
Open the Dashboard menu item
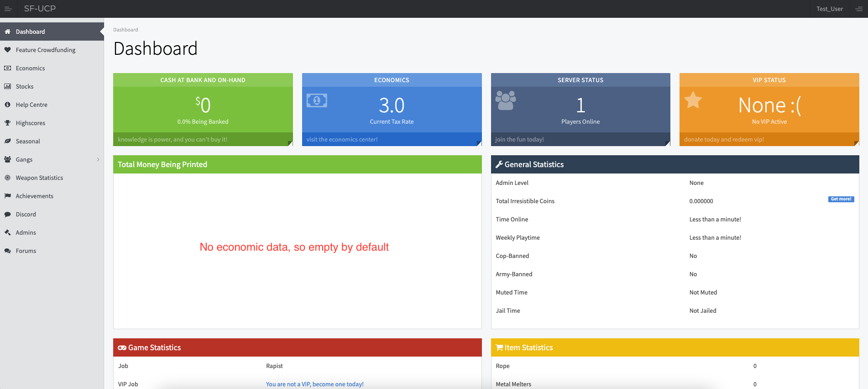(x=52, y=32)
